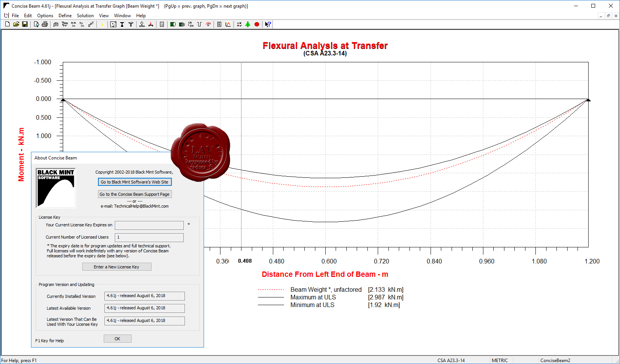Click the U-shaped stirrup toolbar icon
This screenshot has height=364, width=620.
(x=199, y=24)
